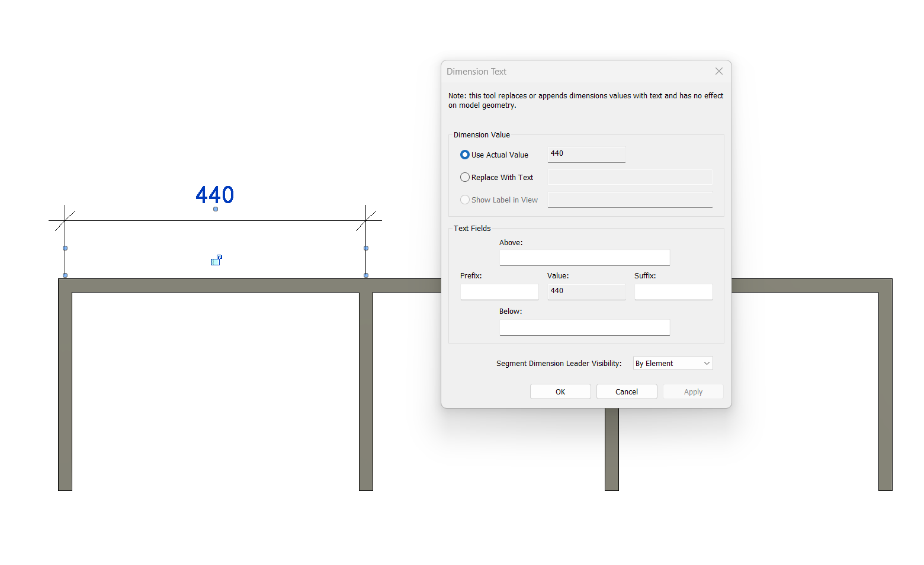Screen dimensions: 924x565
Task: Click into the Suffix input box
Action: [x=673, y=292]
